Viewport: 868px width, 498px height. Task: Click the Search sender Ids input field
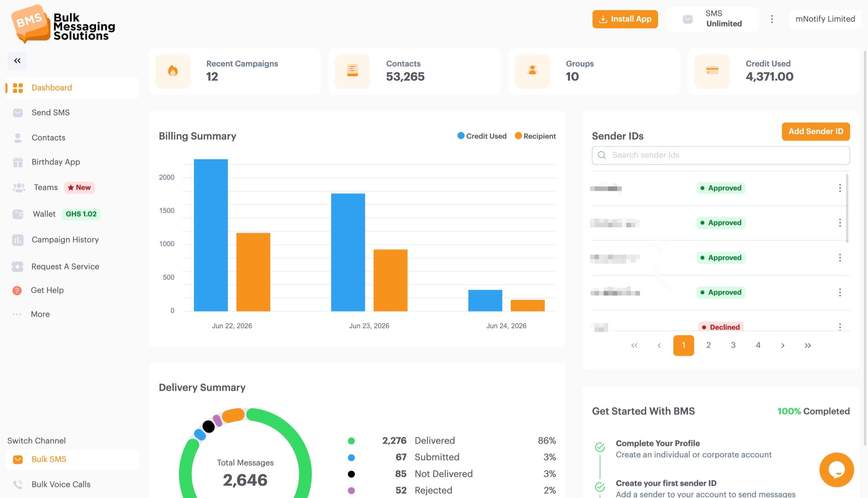[x=721, y=155]
